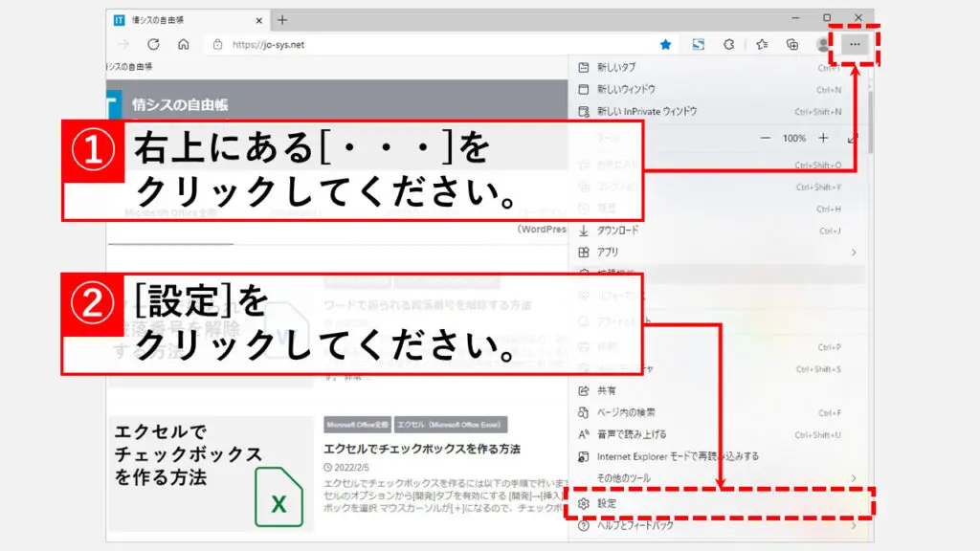Open the Collections icon in toolbar
This screenshot has height=551, width=980.
[792, 44]
